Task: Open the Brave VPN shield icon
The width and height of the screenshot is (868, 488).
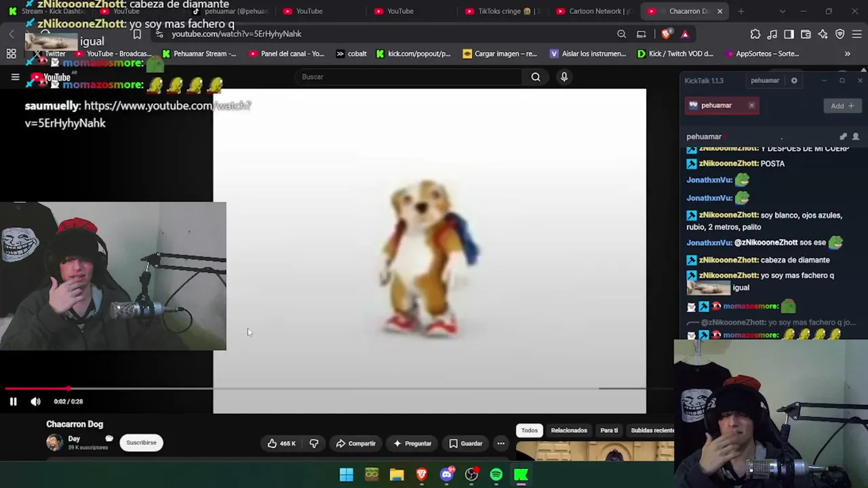Action: pos(840,34)
